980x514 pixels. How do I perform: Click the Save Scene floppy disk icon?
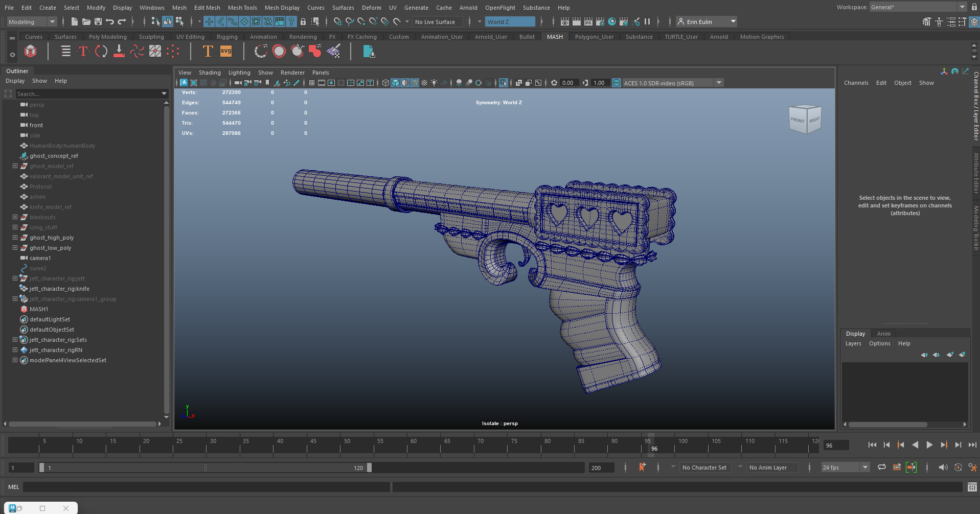click(x=98, y=21)
